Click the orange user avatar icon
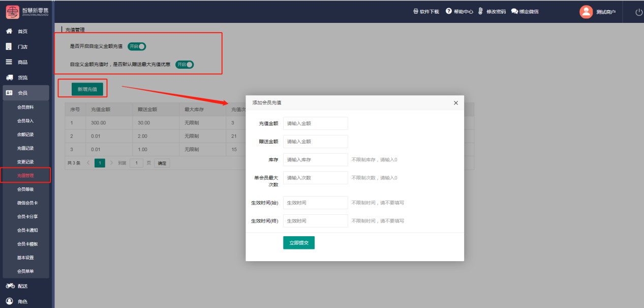The width and height of the screenshot is (644, 308). click(586, 12)
